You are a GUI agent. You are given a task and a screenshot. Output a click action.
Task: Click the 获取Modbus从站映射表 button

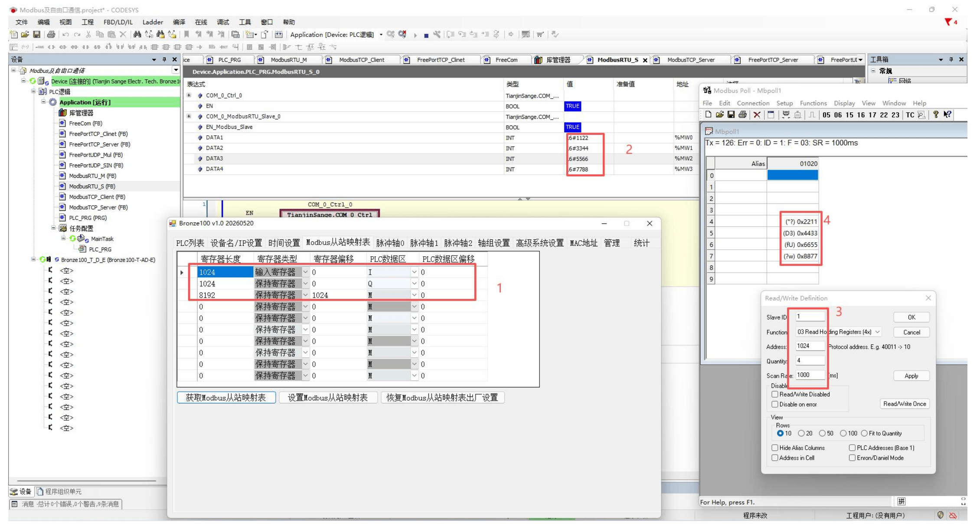226,398
